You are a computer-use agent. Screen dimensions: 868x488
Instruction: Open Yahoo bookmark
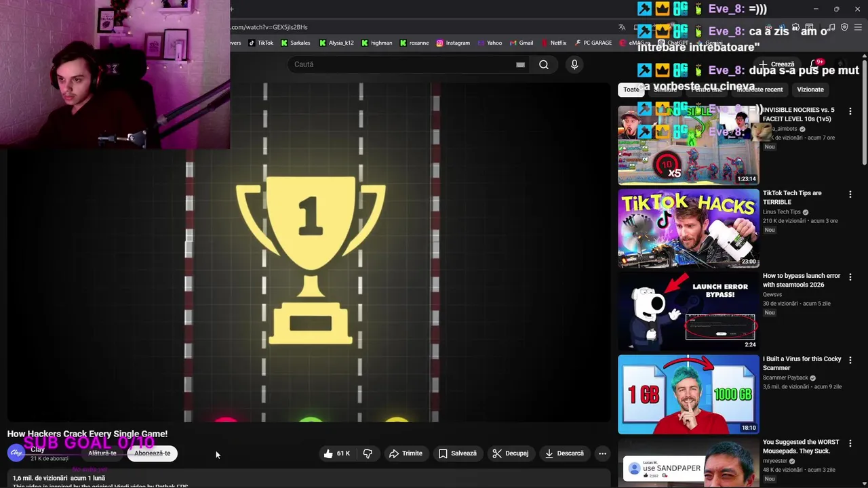pyautogui.click(x=490, y=43)
